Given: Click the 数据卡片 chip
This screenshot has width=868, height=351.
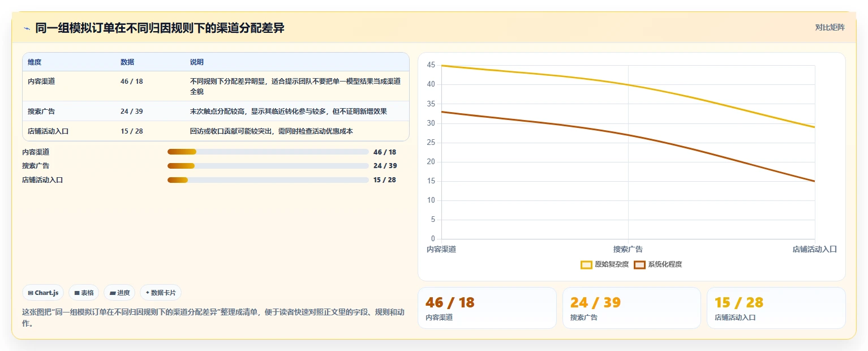Looking at the screenshot, I should click(x=161, y=293).
